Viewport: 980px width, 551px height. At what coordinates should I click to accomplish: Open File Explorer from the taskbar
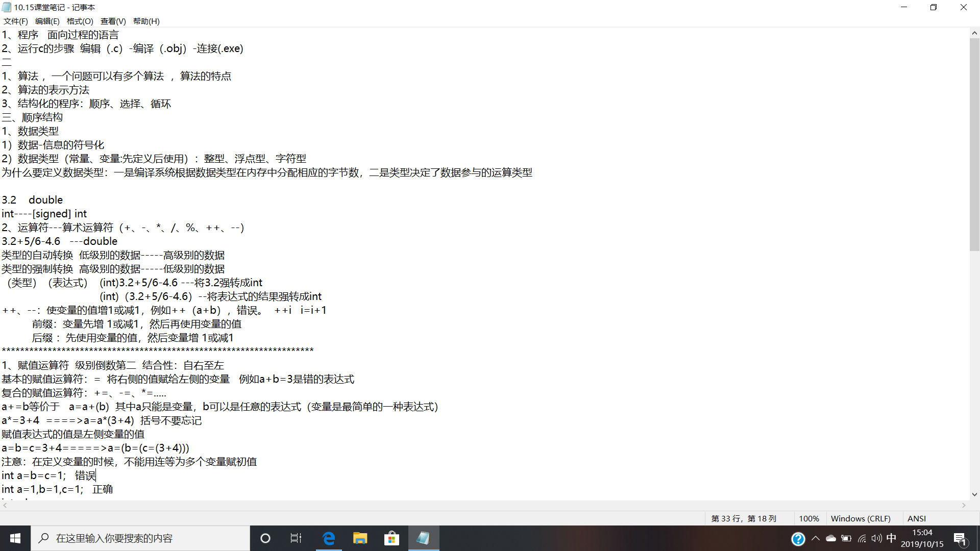click(360, 538)
